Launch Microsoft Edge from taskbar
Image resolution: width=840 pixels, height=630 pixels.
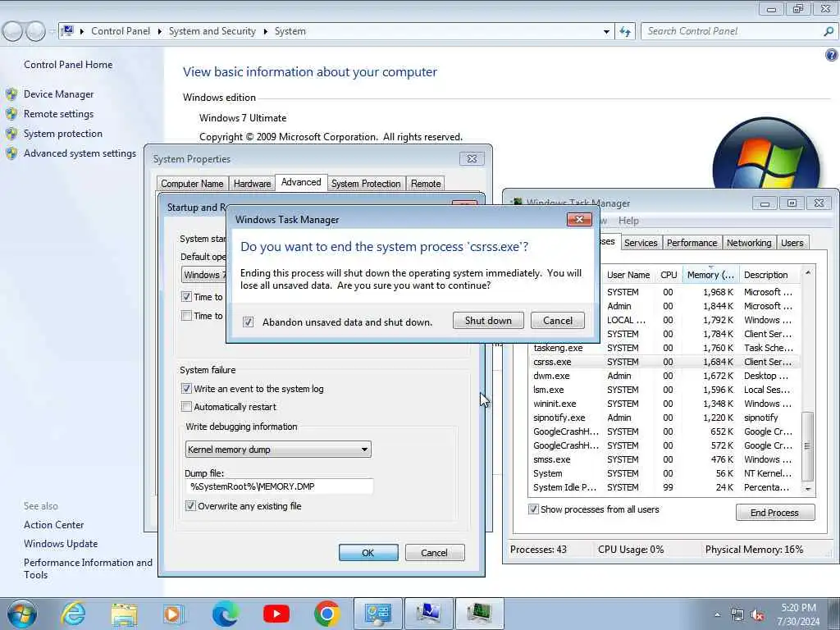click(226, 614)
